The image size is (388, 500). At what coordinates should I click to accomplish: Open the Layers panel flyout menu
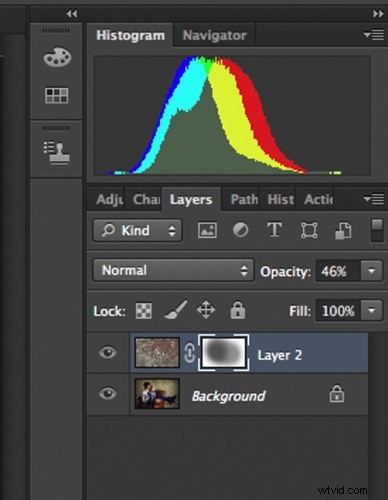[x=373, y=199]
